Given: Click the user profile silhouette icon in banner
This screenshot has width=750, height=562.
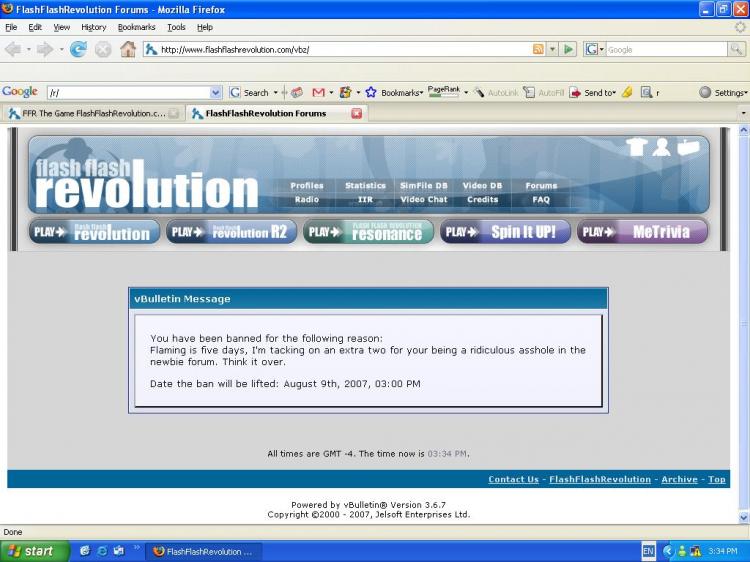Looking at the screenshot, I should (x=662, y=147).
